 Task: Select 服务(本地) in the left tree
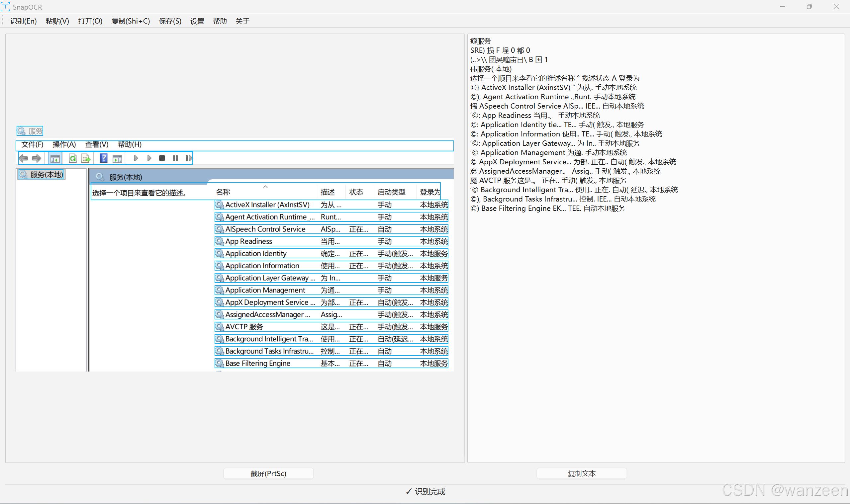[x=46, y=175]
